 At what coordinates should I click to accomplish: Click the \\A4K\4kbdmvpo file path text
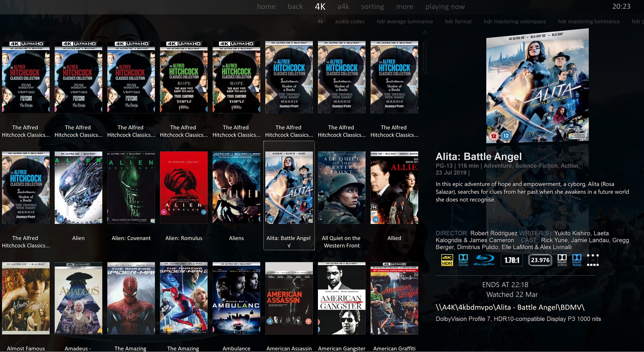tap(510, 307)
